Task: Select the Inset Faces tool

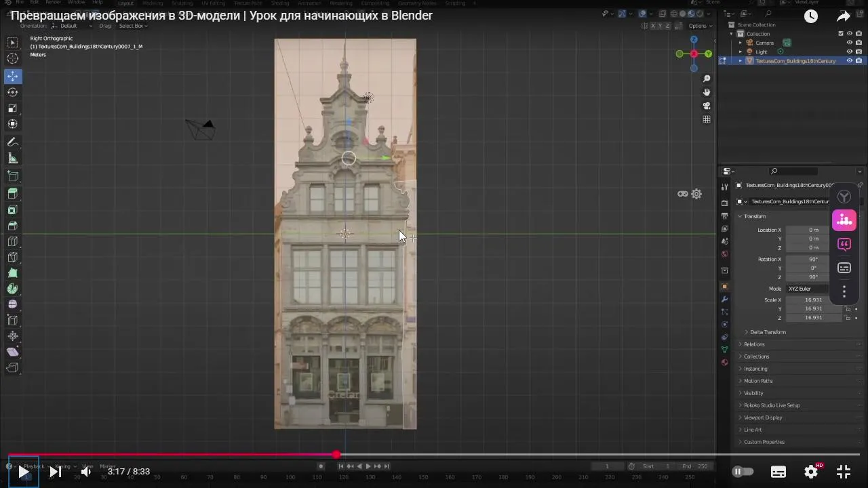Action: tap(13, 210)
